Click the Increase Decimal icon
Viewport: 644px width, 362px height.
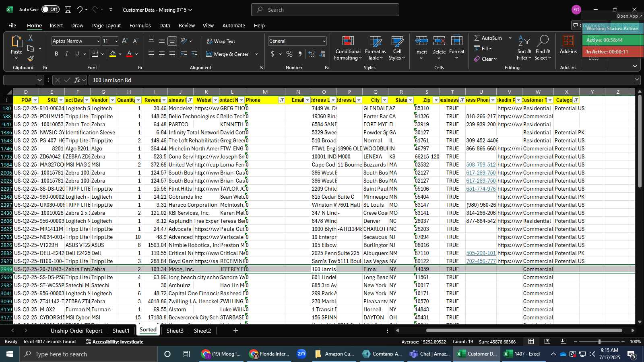click(x=312, y=54)
